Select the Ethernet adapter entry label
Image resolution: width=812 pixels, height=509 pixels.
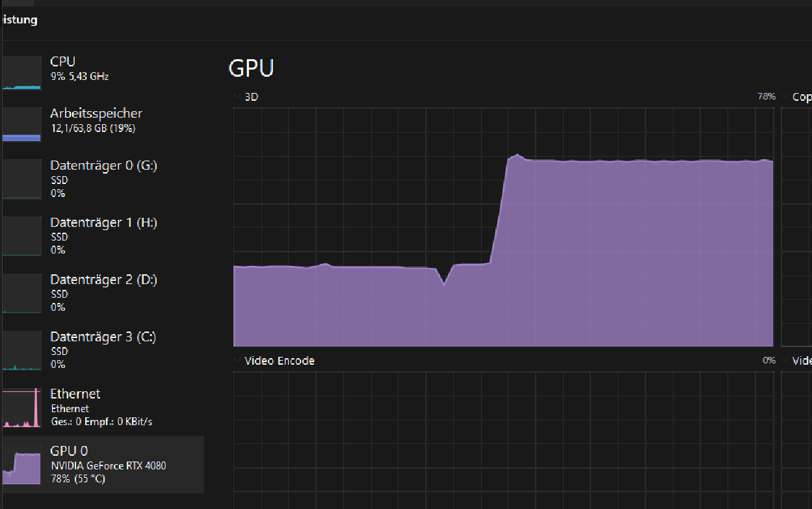click(x=75, y=395)
